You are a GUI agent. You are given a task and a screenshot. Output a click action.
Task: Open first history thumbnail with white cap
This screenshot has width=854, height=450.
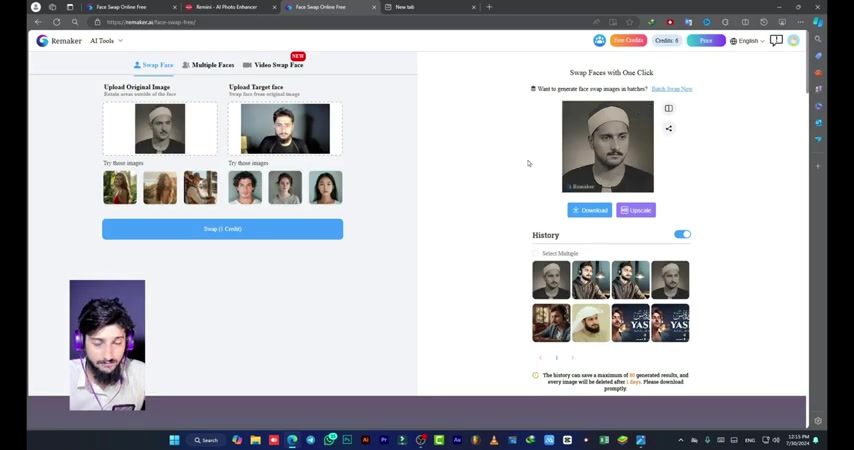point(551,280)
